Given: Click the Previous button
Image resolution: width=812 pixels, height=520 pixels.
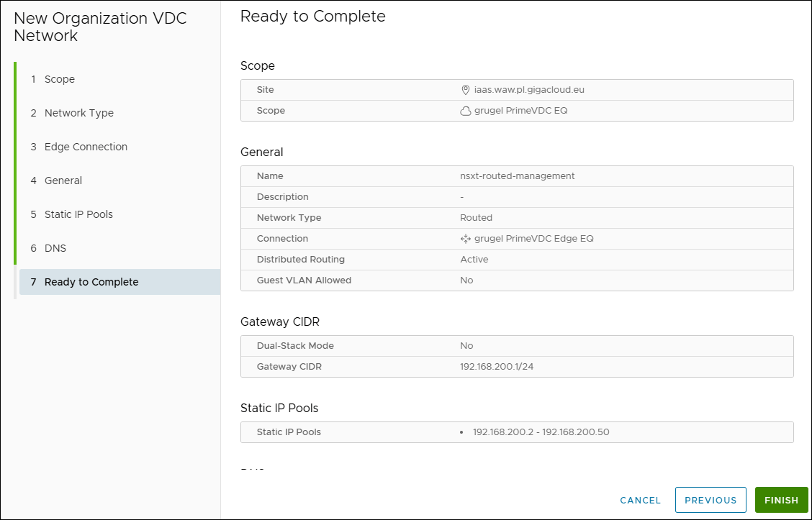Looking at the screenshot, I should click(710, 500).
